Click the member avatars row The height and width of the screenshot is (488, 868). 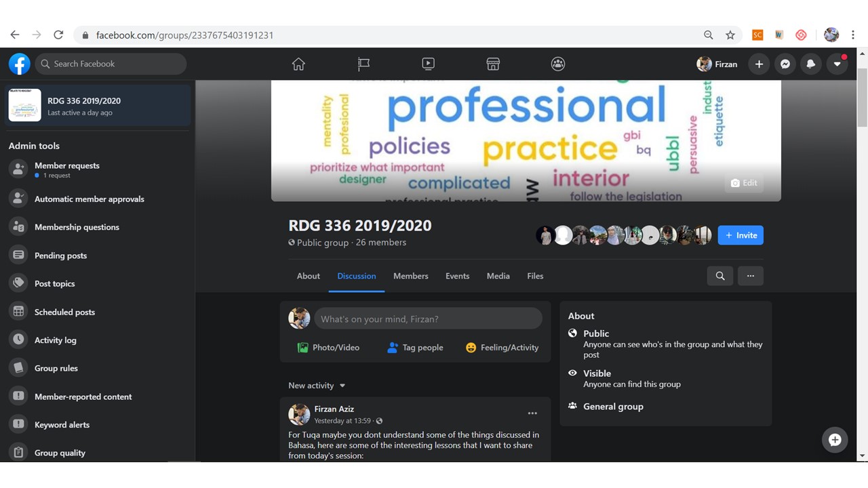[624, 235]
